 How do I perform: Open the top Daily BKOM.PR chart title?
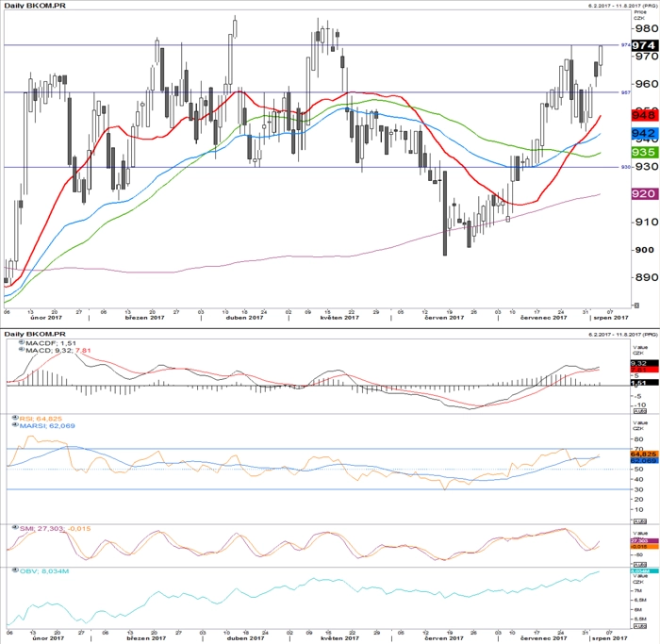click(35, 6)
